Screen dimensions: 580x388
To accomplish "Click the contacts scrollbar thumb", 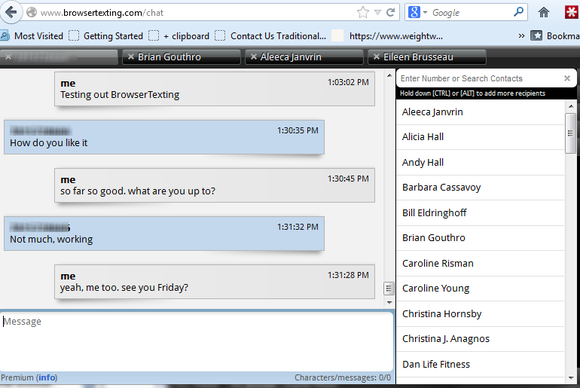I will [x=570, y=133].
